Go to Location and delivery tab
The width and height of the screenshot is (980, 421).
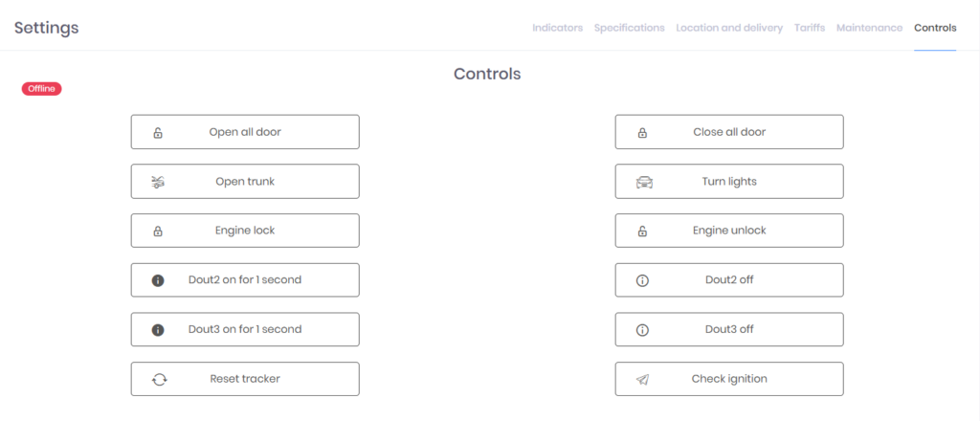click(729, 28)
